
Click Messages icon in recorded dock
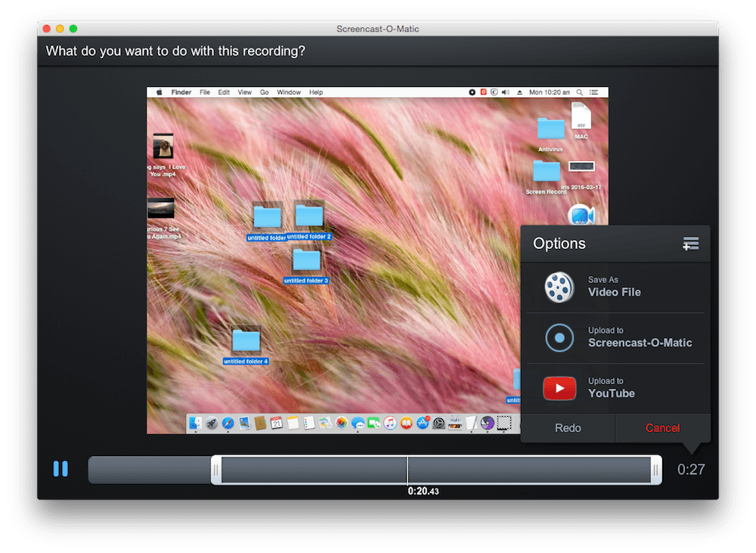358,423
